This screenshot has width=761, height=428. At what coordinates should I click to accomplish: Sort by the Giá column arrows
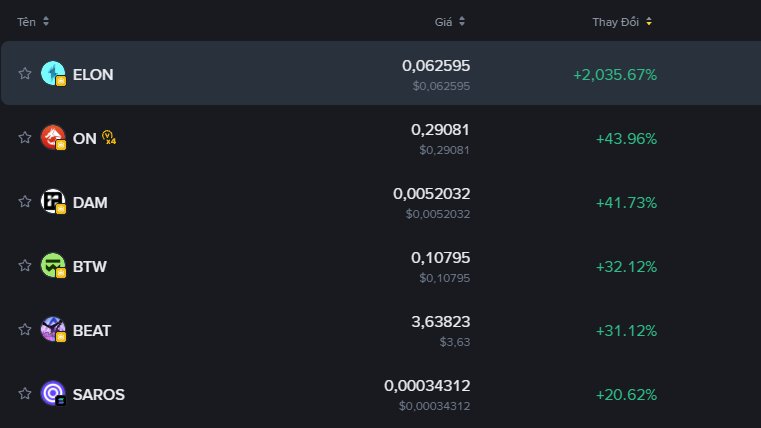[x=462, y=21]
